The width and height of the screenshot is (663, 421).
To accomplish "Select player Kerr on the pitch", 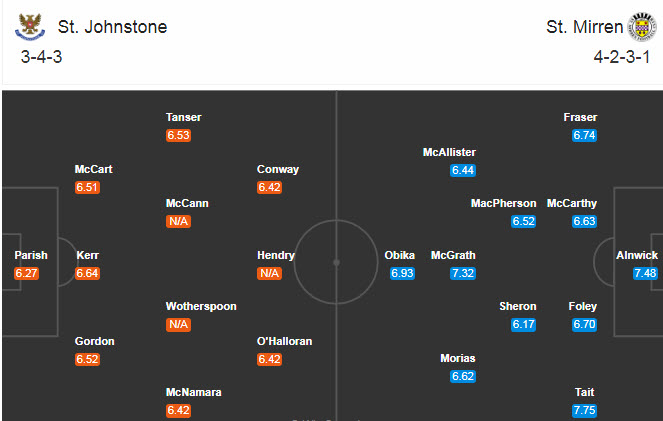I will click(x=88, y=255).
